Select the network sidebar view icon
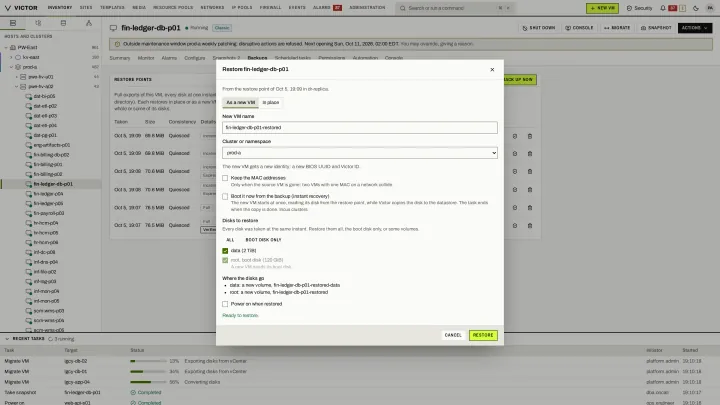 [x=89, y=23]
